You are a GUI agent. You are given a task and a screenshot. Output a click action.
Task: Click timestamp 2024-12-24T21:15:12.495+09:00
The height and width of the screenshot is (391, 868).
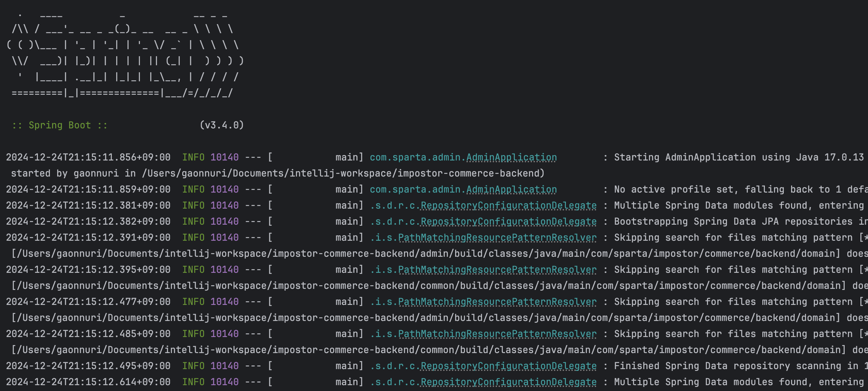point(88,366)
